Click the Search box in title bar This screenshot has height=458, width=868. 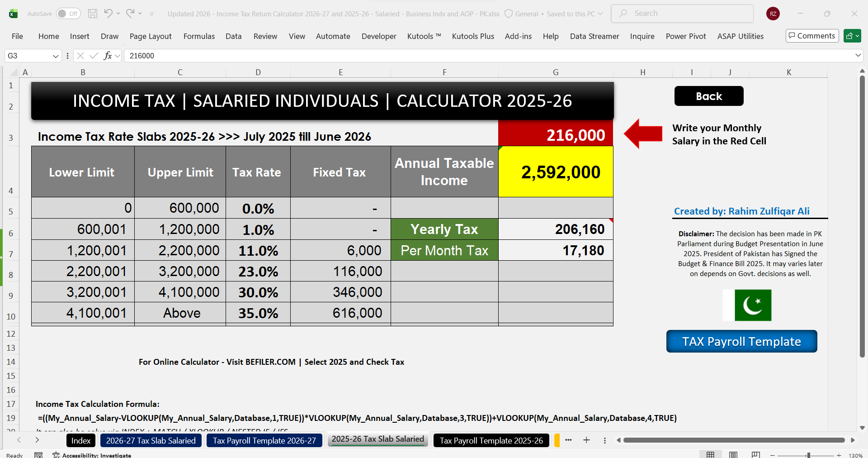click(682, 14)
